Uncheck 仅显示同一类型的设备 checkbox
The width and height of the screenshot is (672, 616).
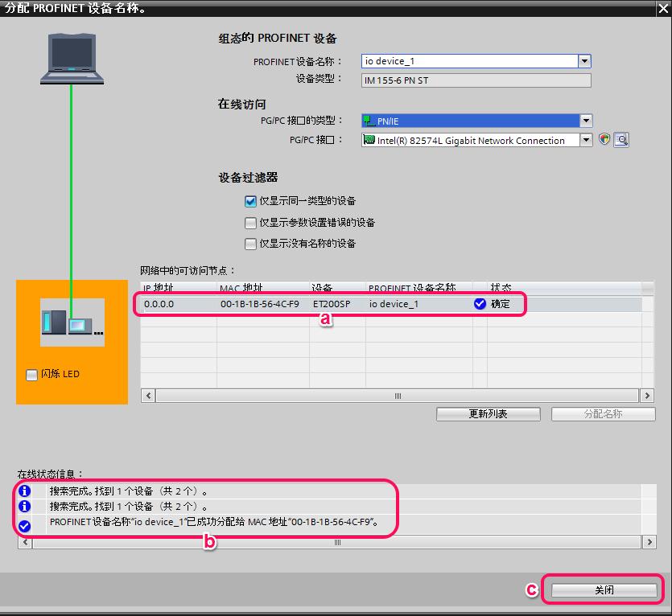pos(251,201)
